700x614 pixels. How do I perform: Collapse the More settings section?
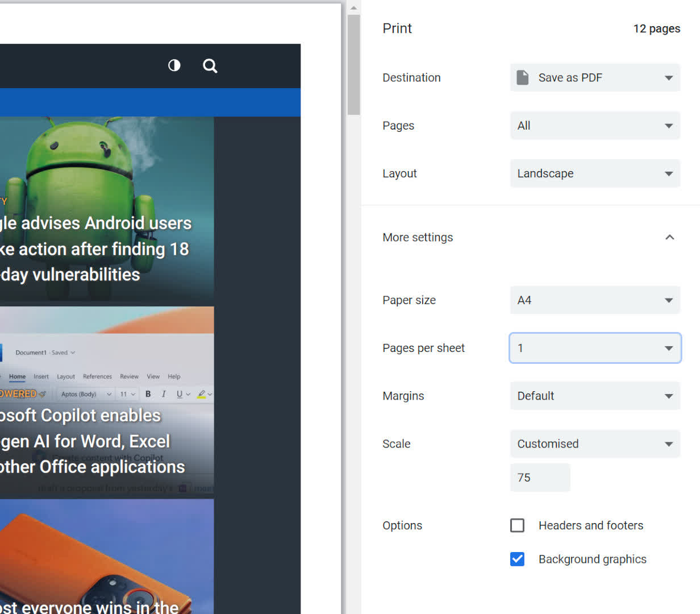pos(670,237)
